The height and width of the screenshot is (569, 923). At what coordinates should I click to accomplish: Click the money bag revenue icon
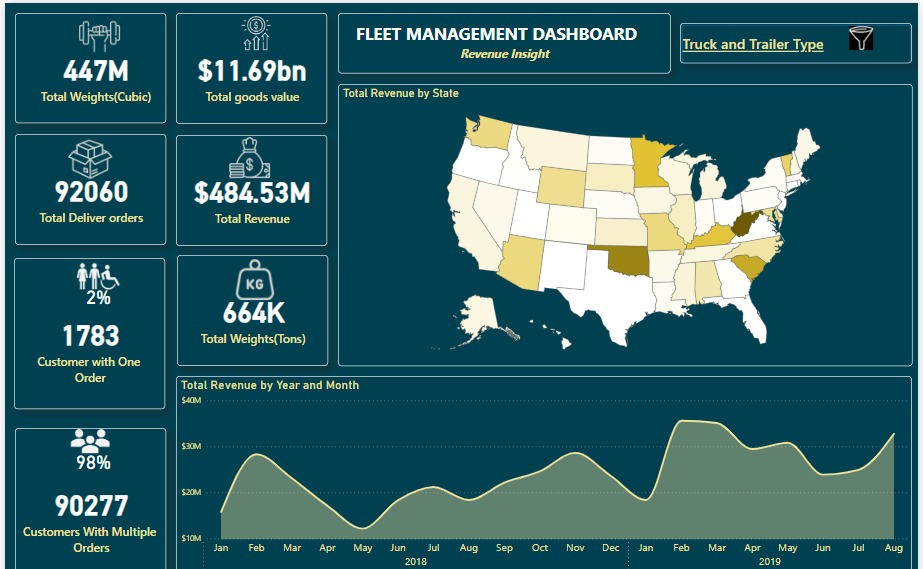[250, 159]
